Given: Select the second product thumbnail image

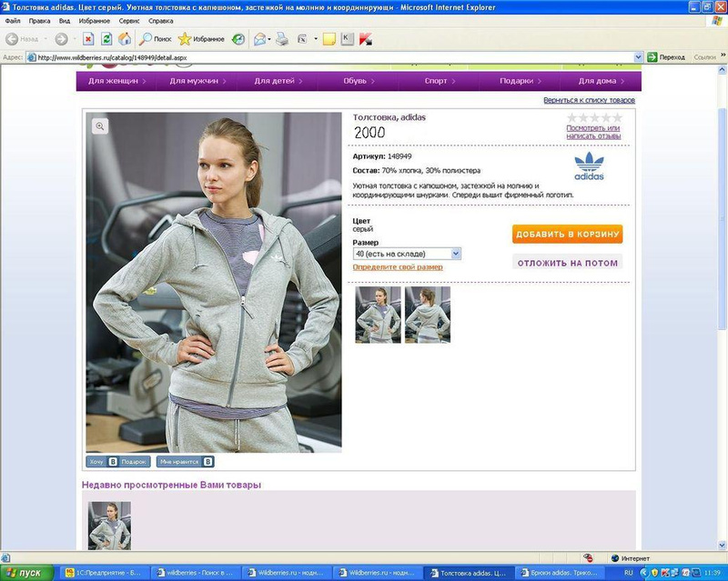Looking at the screenshot, I should tap(428, 315).
